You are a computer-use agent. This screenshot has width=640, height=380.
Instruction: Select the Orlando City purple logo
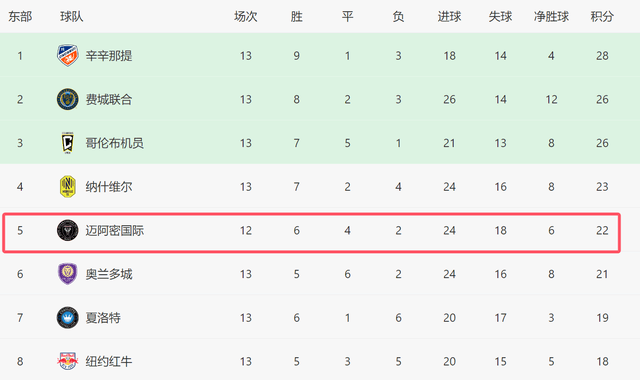pos(67,274)
